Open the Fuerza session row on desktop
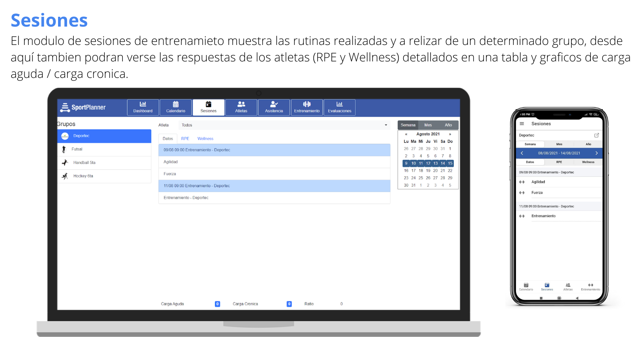 point(274,174)
